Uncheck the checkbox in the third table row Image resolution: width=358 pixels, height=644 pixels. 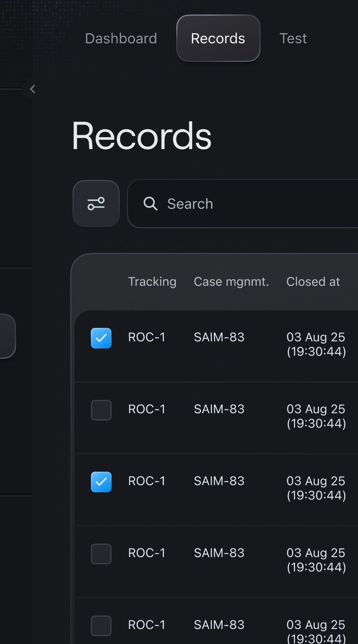tap(101, 482)
